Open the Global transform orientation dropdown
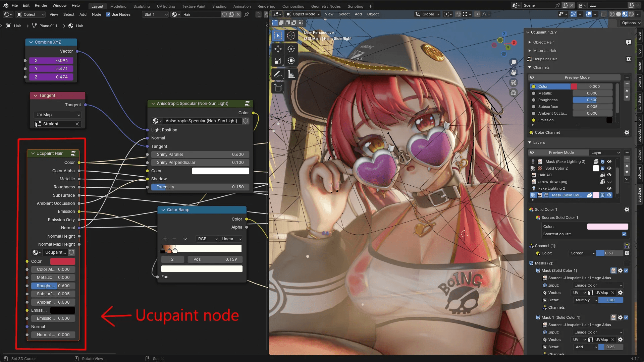Viewport: 644px width, 362px height. point(427,14)
